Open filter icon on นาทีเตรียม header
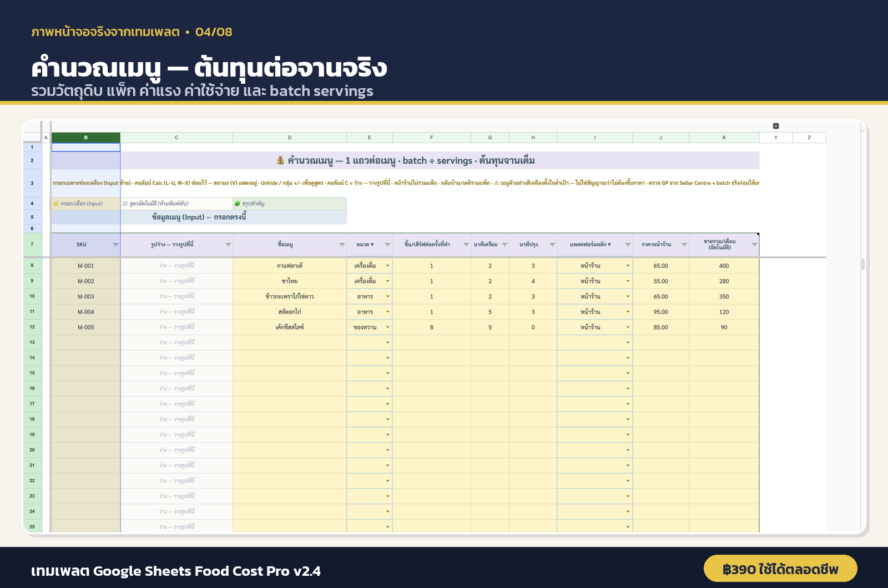The image size is (888, 588). click(x=504, y=245)
